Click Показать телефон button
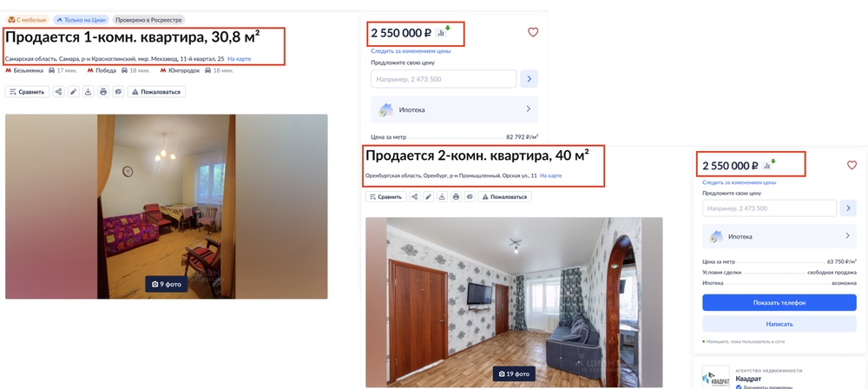This screenshot has width=868, height=389. click(779, 302)
